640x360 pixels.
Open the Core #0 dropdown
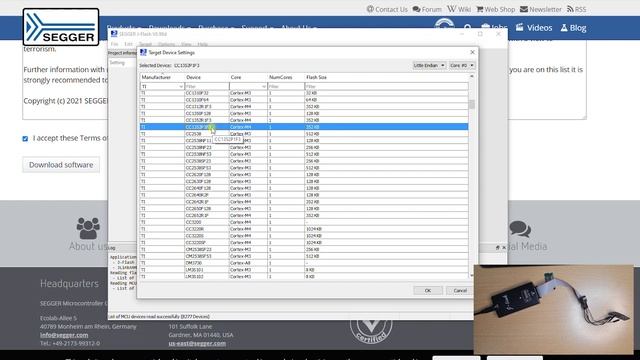[462, 65]
